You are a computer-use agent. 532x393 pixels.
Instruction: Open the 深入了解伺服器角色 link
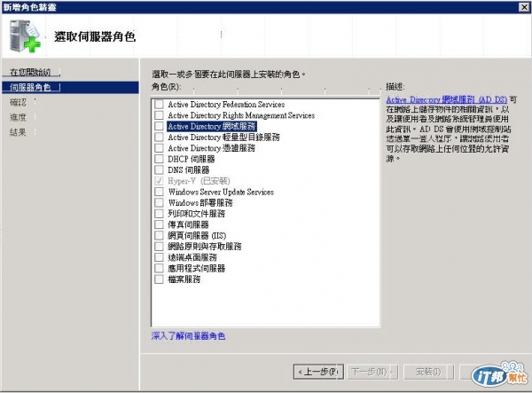coord(188,336)
